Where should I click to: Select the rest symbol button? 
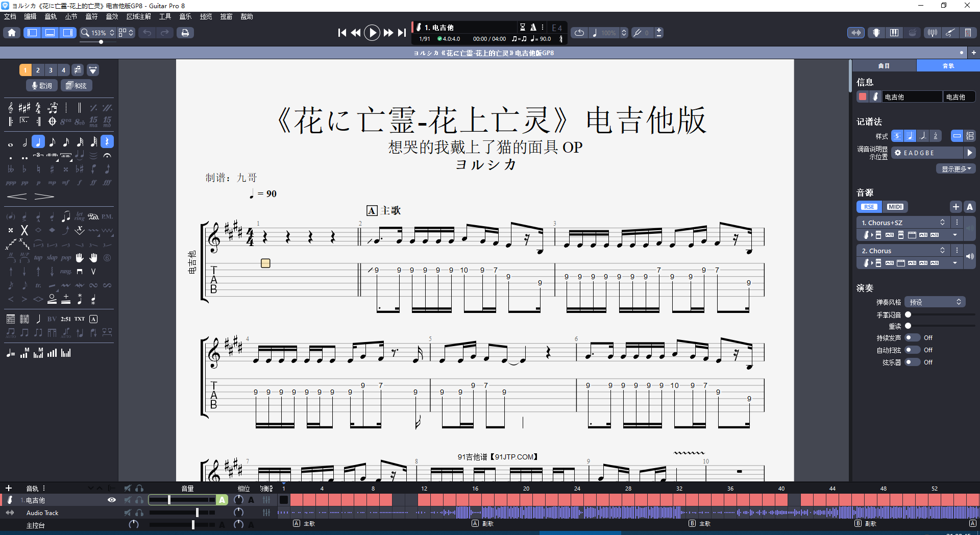point(107,142)
